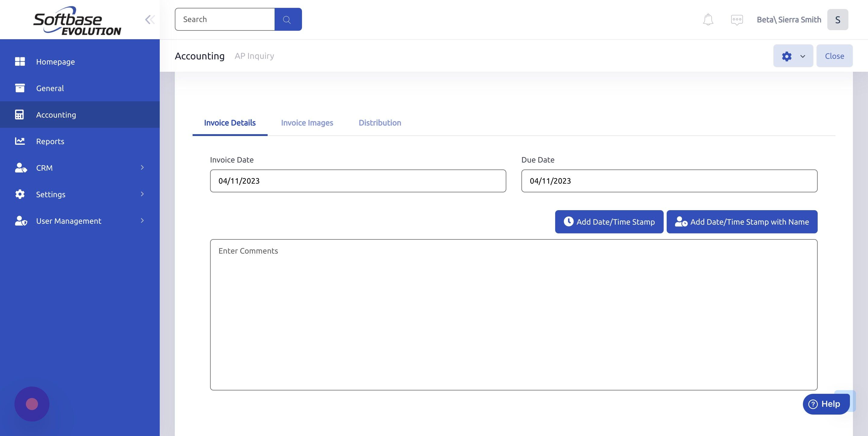This screenshot has width=868, height=436.
Task: Expand the User Management section
Action: 142,221
